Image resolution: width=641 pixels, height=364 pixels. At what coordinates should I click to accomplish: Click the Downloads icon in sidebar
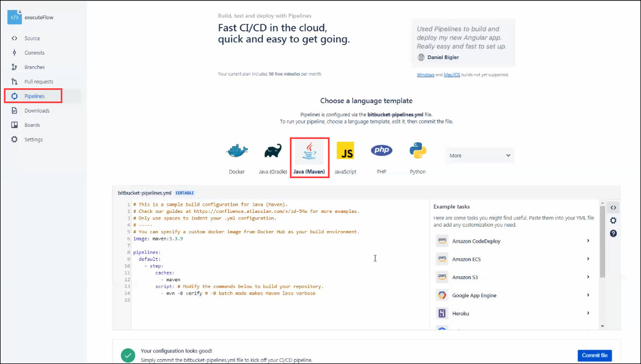pos(14,111)
